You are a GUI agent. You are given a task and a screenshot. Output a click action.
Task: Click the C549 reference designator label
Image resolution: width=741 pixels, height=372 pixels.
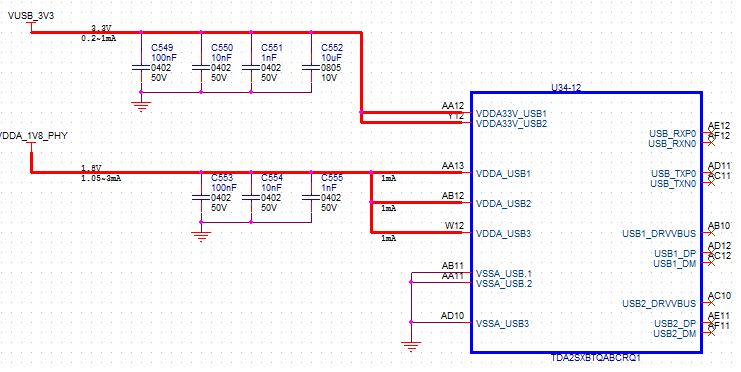coord(162,48)
